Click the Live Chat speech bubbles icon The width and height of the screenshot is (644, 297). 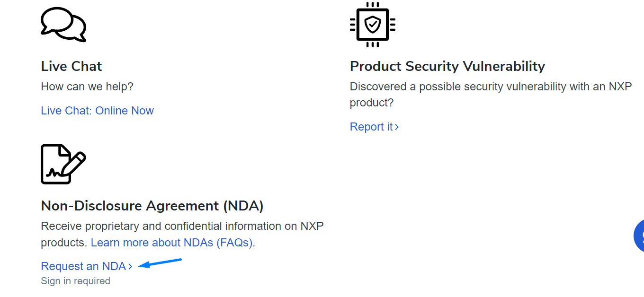[x=63, y=25]
